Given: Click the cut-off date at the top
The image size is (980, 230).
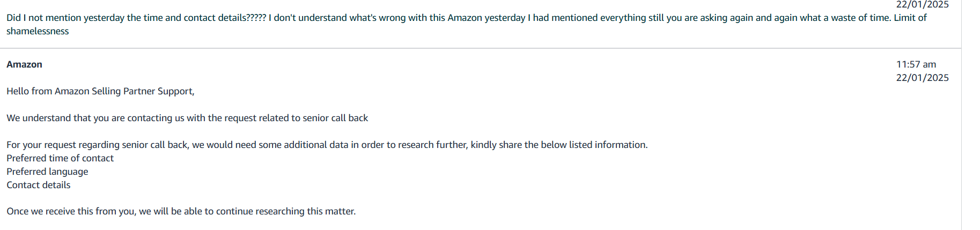Looking at the screenshot, I should tap(922, 4).
